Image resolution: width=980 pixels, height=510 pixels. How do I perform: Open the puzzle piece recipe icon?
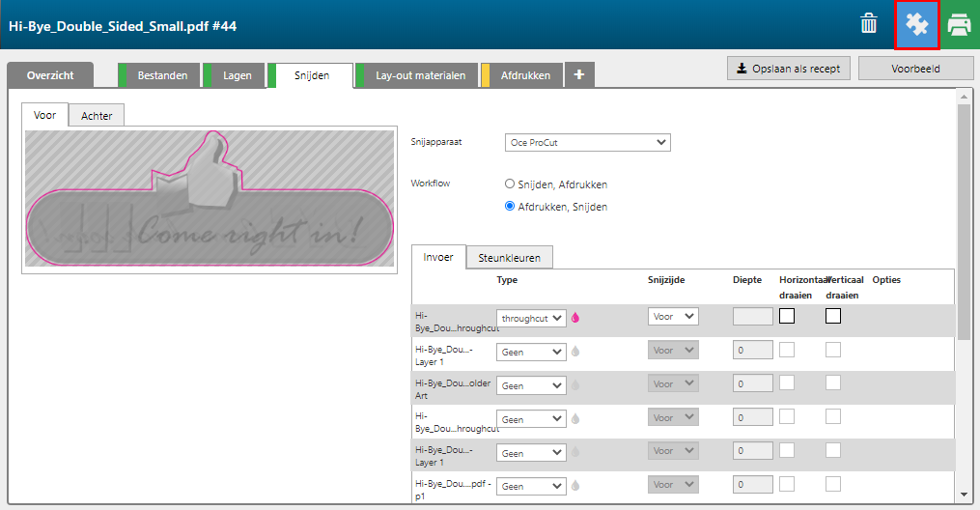point(916,25)
